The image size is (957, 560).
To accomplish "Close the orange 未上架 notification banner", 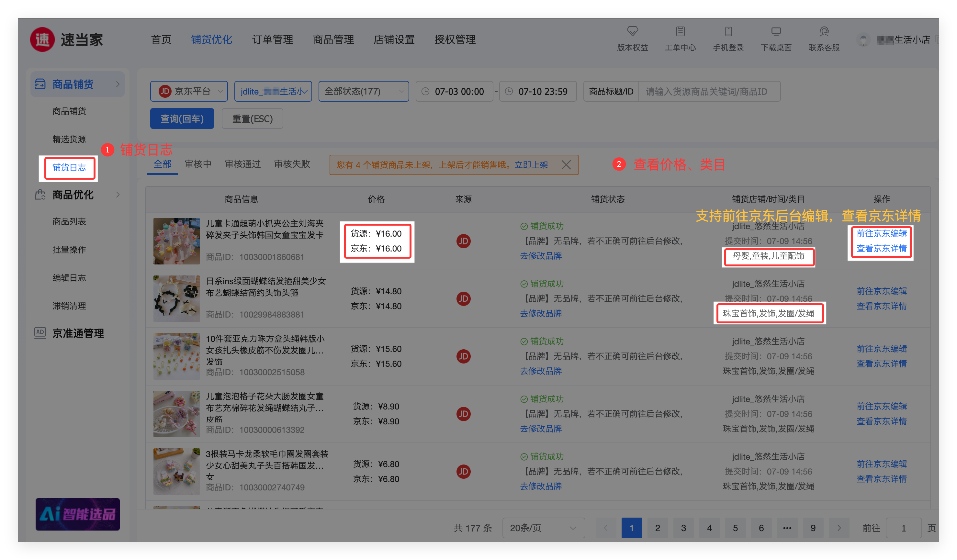I will pos(566,165).
